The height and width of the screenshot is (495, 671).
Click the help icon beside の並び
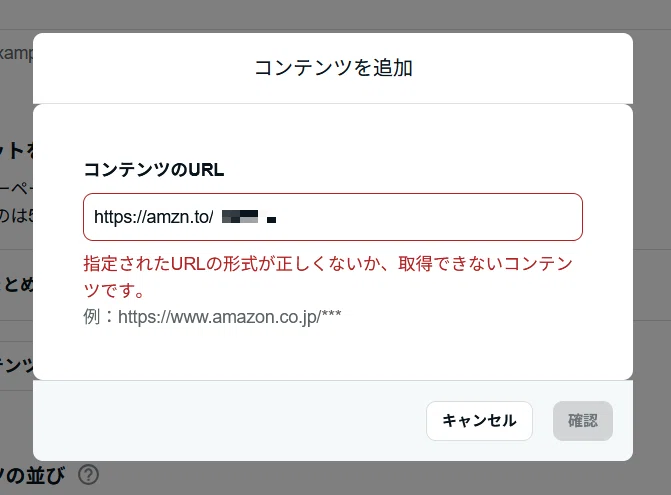coord(89,475)
